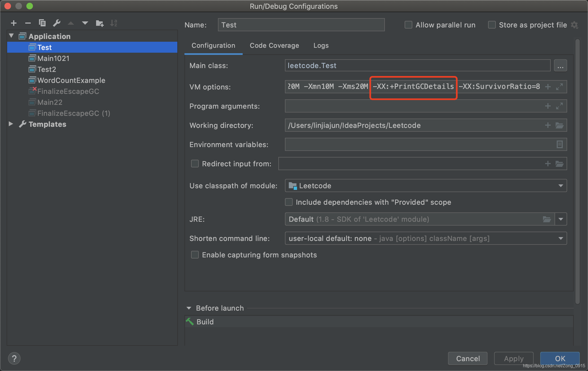Move configuration up arrow in toolbar
This screenshot has height=371, width=588.
71,23
